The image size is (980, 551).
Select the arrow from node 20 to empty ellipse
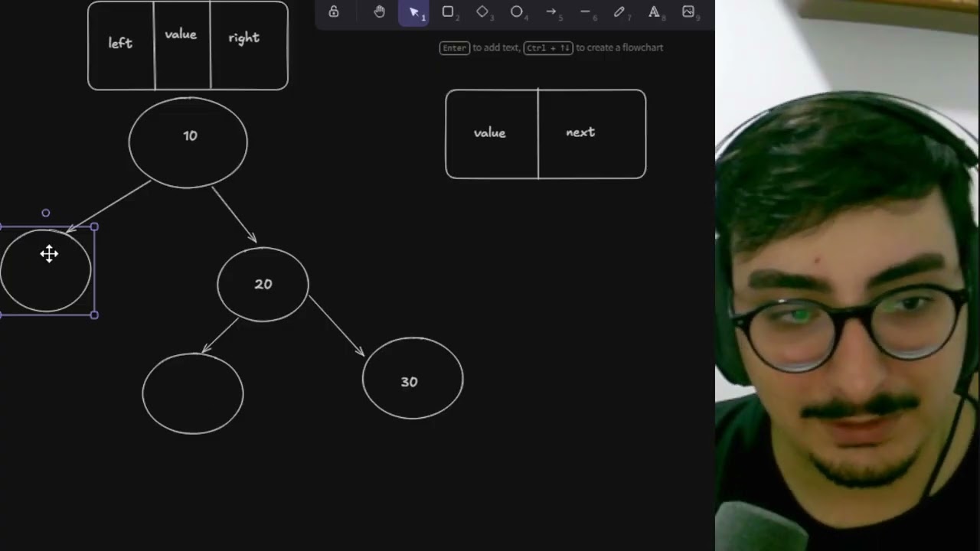click(220, 336)
